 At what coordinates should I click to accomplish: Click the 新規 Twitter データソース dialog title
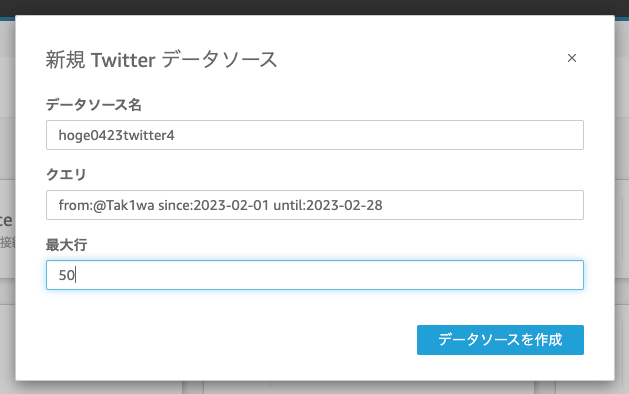point(161,60)
